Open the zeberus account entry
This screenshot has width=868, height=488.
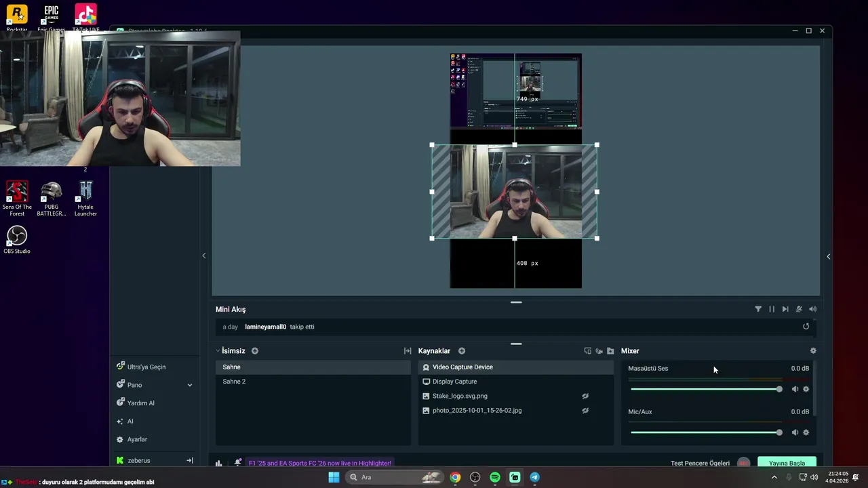pyautogui.click(x=134, y=460)
